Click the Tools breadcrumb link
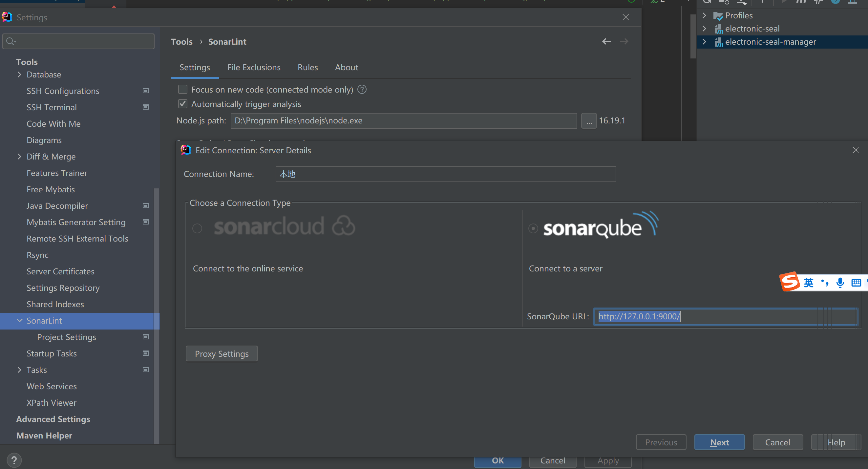The image size is (868, 469). 181,42
